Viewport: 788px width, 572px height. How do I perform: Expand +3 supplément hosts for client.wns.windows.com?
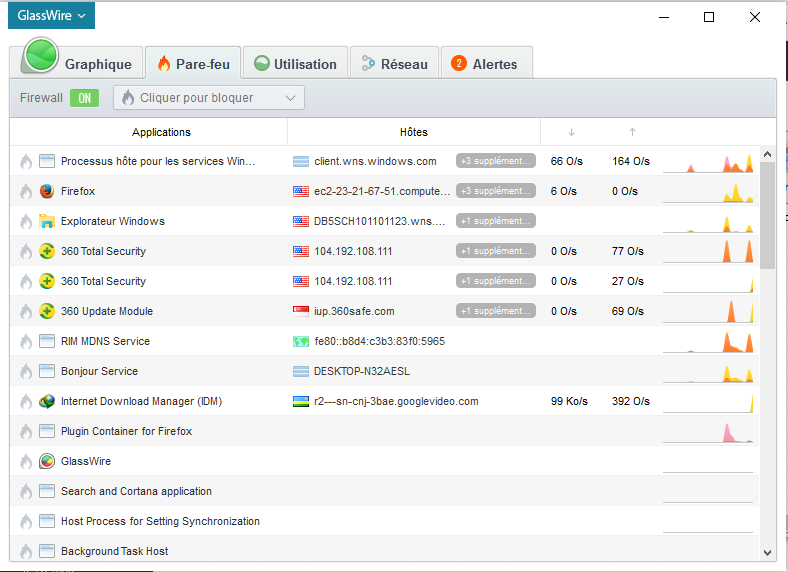pos(496,161)
